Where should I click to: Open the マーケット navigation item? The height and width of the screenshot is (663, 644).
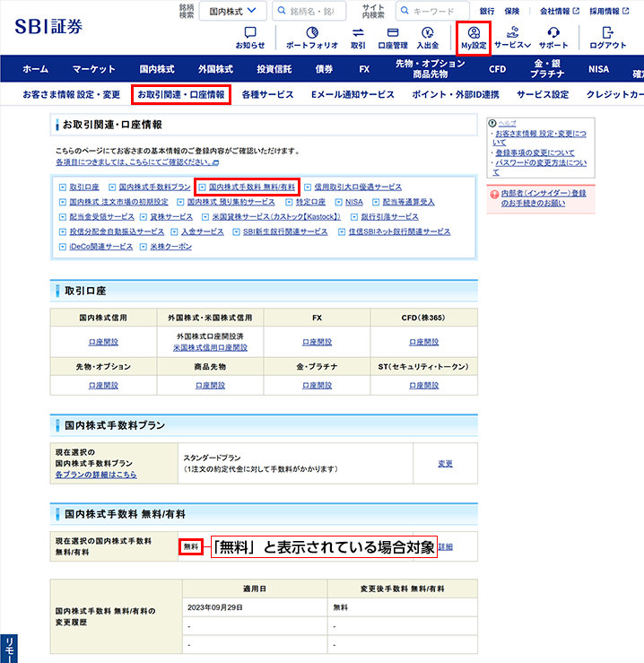point(93,69)
